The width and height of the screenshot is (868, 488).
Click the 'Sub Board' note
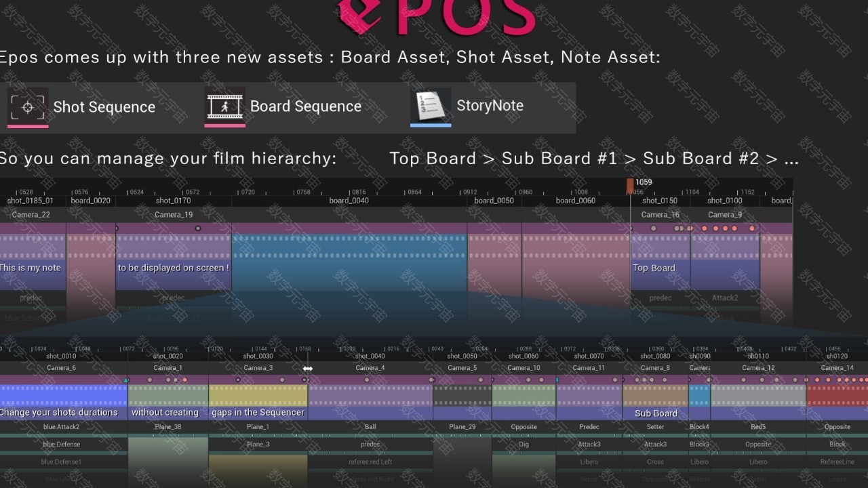point(656,413)
